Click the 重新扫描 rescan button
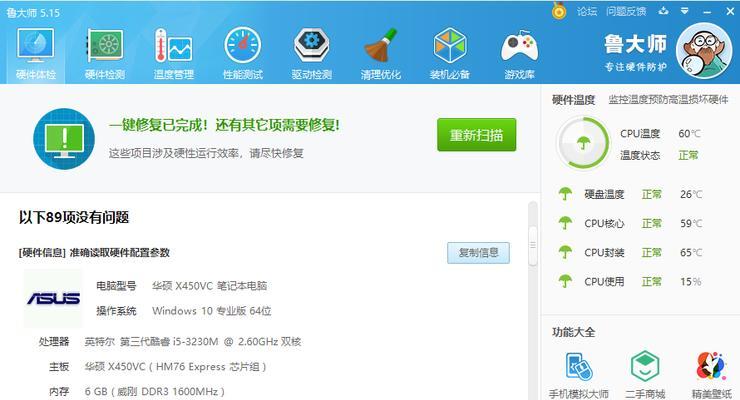 pyautogui.click(x=477, y=135)
